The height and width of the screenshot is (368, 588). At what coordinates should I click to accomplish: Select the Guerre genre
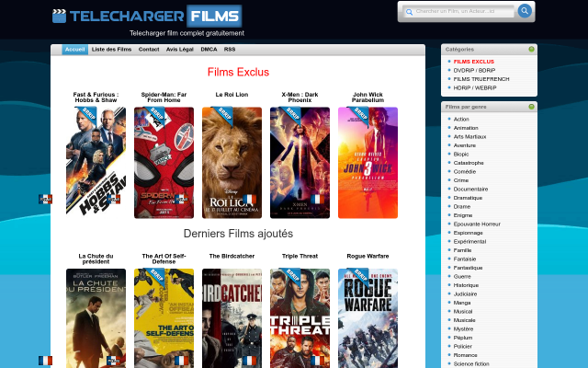(x=462, y=276)
